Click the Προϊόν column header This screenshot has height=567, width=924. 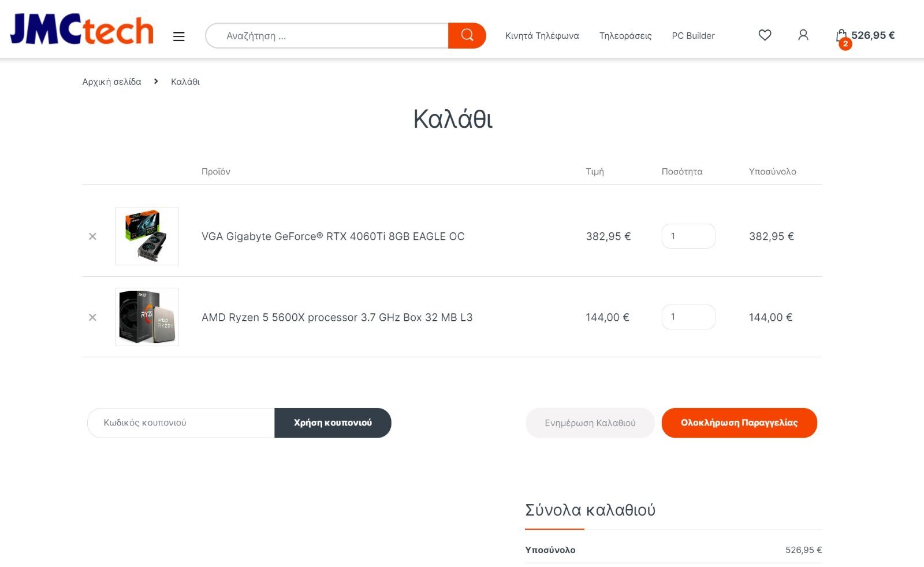click(215, 172)
